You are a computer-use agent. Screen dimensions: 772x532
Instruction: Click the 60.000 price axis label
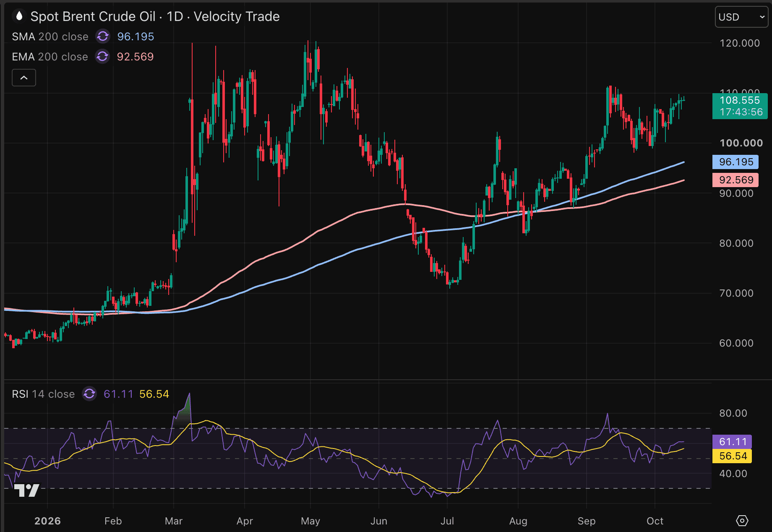[x=736, y=343]
